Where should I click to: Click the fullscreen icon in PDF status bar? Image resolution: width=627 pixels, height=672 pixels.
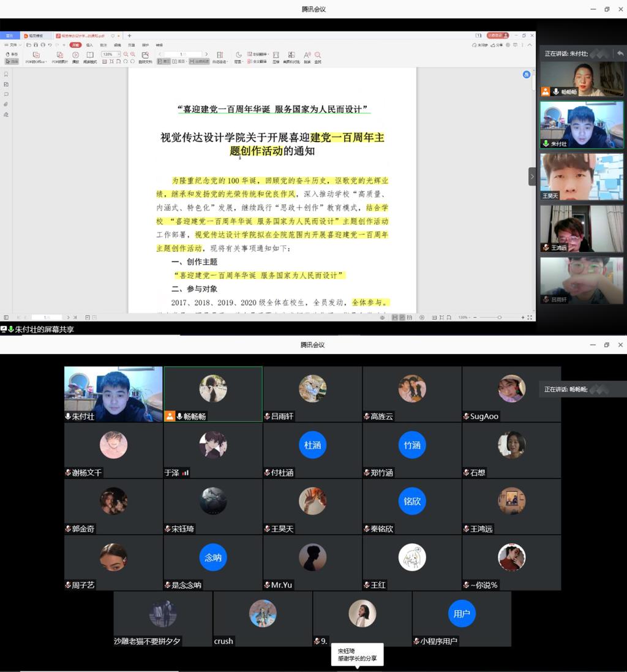pyautogui.click(x=530, y=317)
